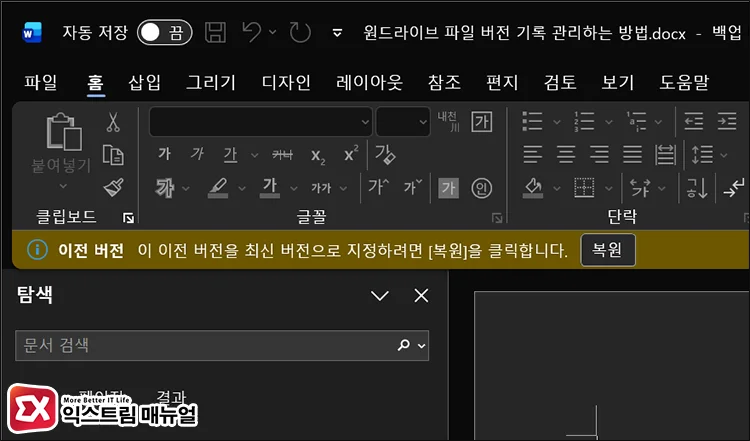Expand the 붙여넣기 paste options arrow
The image size is (750, 441).
[x=63, y=186]
